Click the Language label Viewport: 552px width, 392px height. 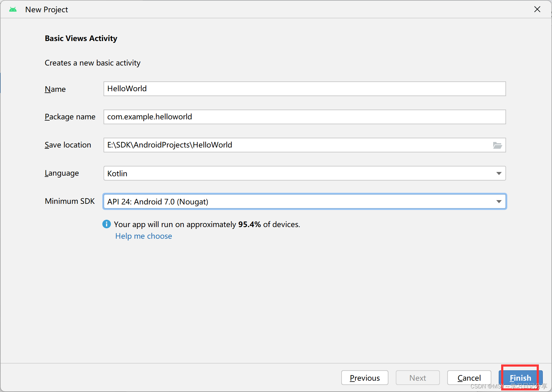point(62,173)
